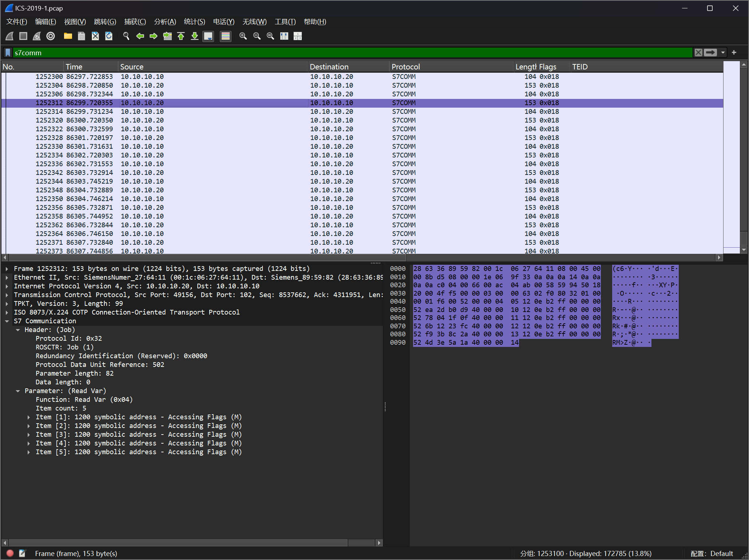The height and width of the screenshot is (560, 749).
Task: Sort by the Protocol column header
Action: [x=452, y=67]
